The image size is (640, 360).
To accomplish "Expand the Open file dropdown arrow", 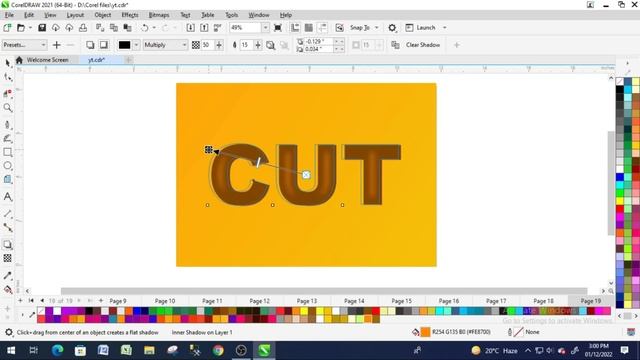I will point(30,28).
